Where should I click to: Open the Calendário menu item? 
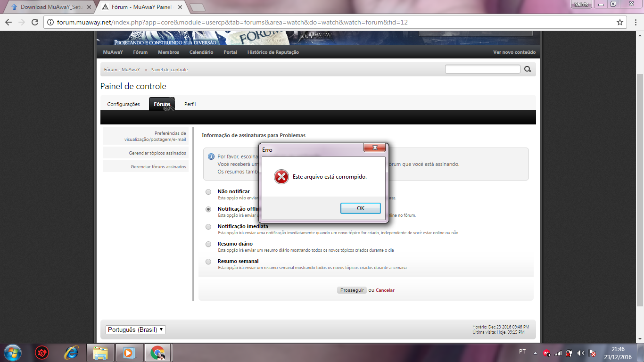pos(201,52)
